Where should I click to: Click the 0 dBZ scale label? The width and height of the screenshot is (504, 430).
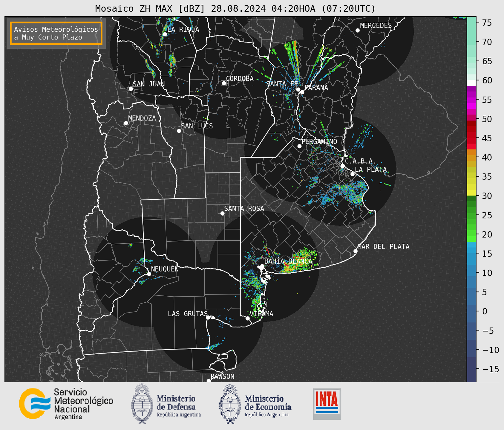(x=484, y=311)
